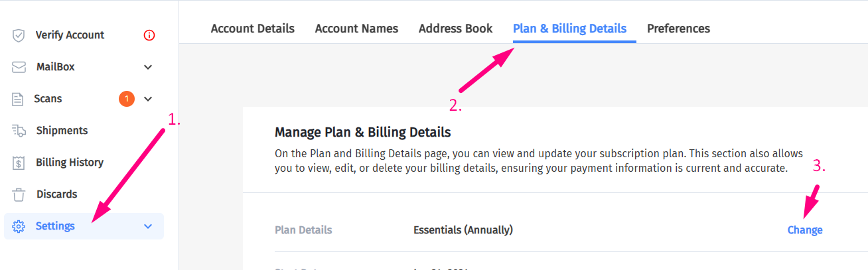Screen dimensions: 868x270
Task: Click the MailBox envelope icon
Action: click(19, 67)
